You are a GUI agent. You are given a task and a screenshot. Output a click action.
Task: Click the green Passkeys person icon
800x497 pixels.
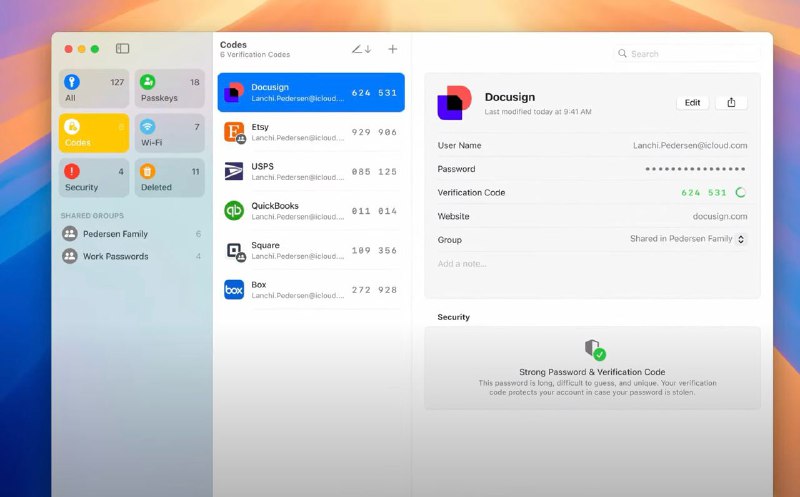[147, 82]
